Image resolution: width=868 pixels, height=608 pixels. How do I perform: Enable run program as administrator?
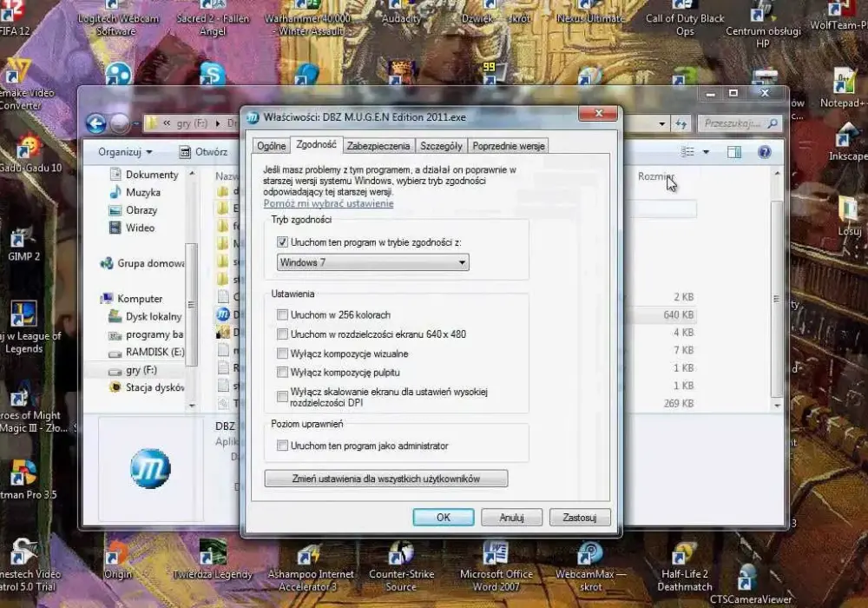coord(282,446)
